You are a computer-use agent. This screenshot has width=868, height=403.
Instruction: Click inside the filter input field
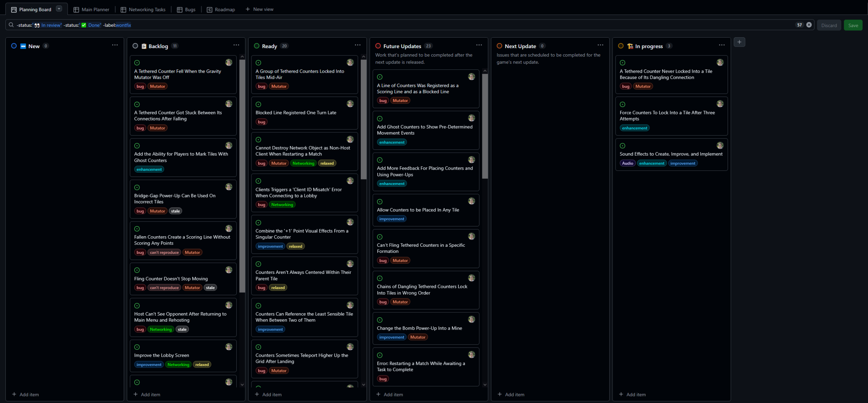(x=289, y=25)
